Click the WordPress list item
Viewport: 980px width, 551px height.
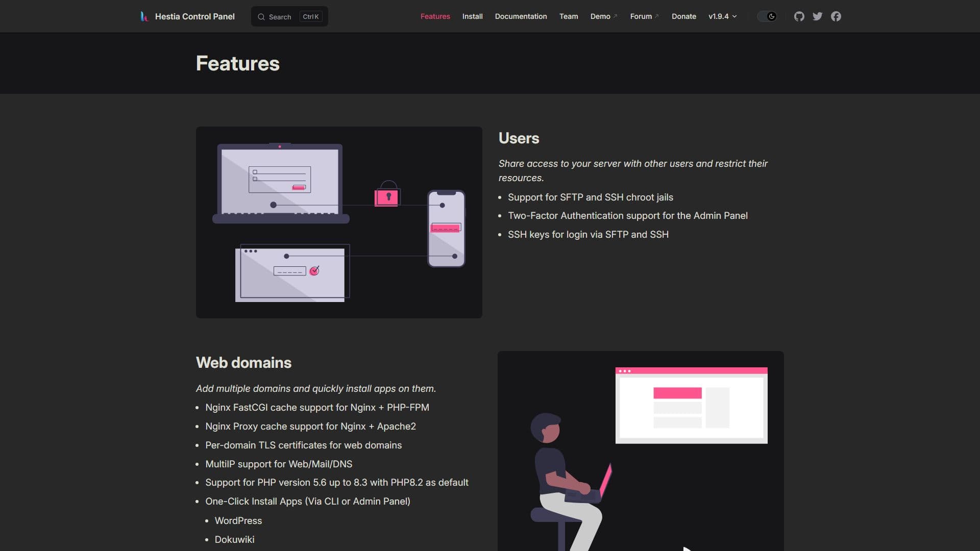click(x=238, y=521)
